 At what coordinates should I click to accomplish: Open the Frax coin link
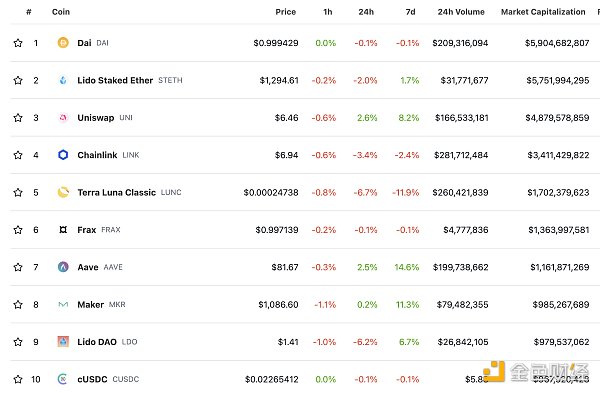pyautogui.click(x=86, y=230)
